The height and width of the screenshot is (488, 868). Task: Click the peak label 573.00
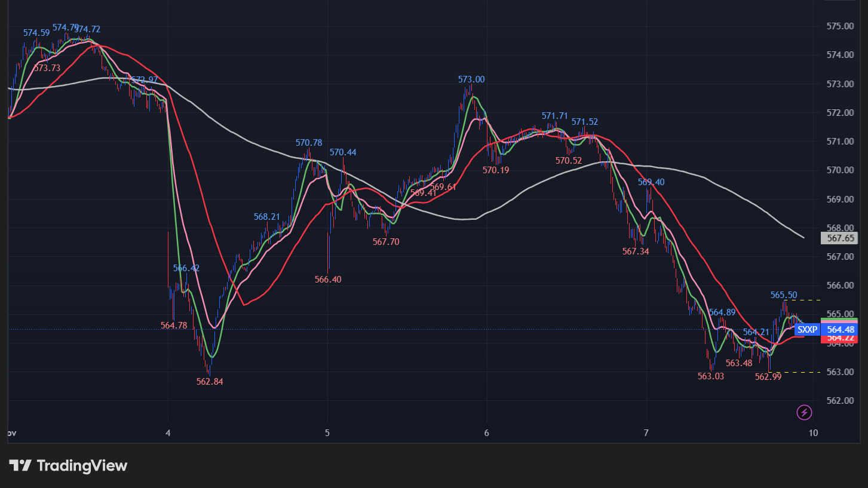point(471,78)
